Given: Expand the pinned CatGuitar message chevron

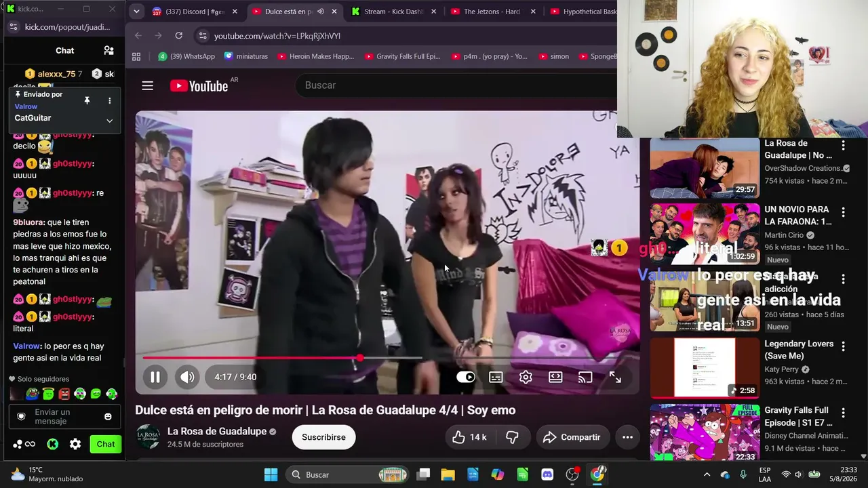Looking at the screenshot, I should (x=109, y=121).
